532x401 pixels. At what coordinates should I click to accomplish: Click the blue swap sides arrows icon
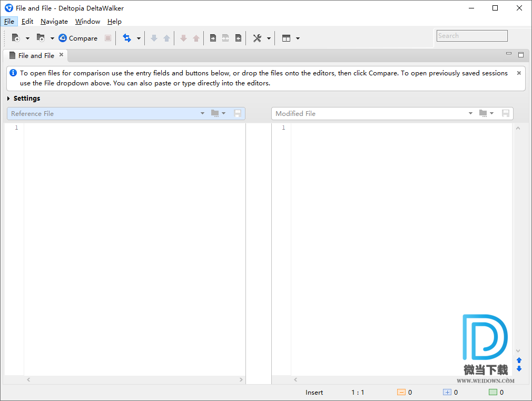tap(127, 38)
